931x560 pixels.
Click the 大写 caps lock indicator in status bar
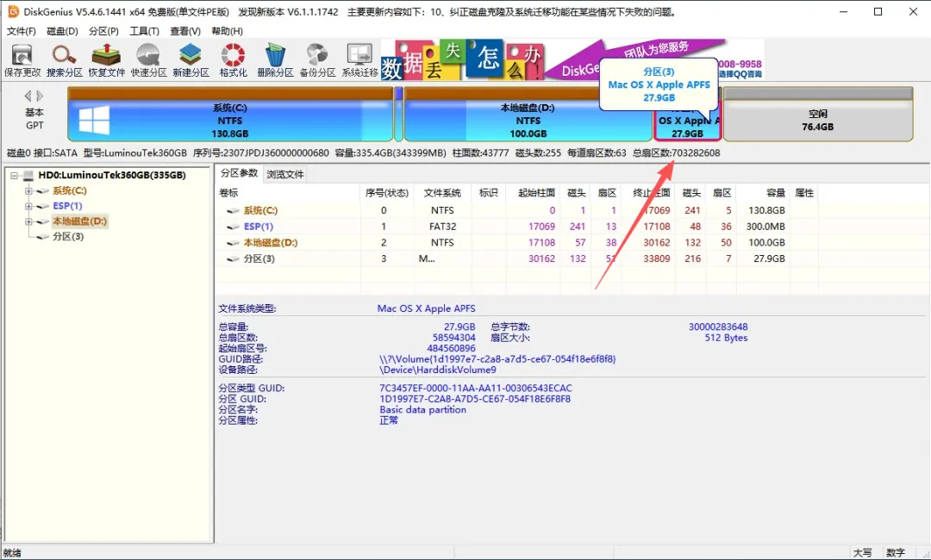862,553
